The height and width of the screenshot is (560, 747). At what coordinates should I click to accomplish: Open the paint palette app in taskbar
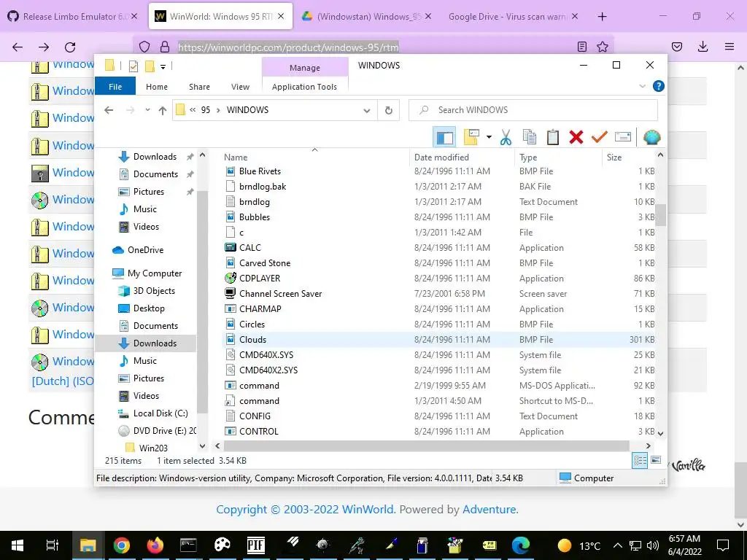pos(222,545)
